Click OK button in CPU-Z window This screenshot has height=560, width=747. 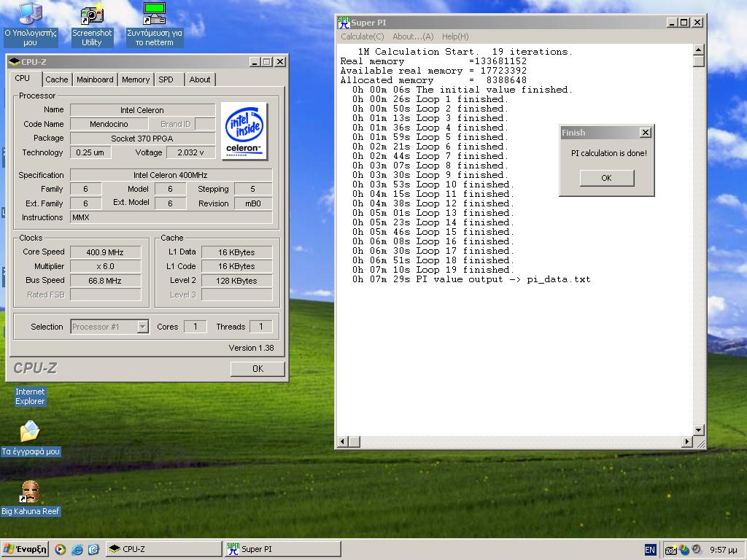tap(258, 368)
